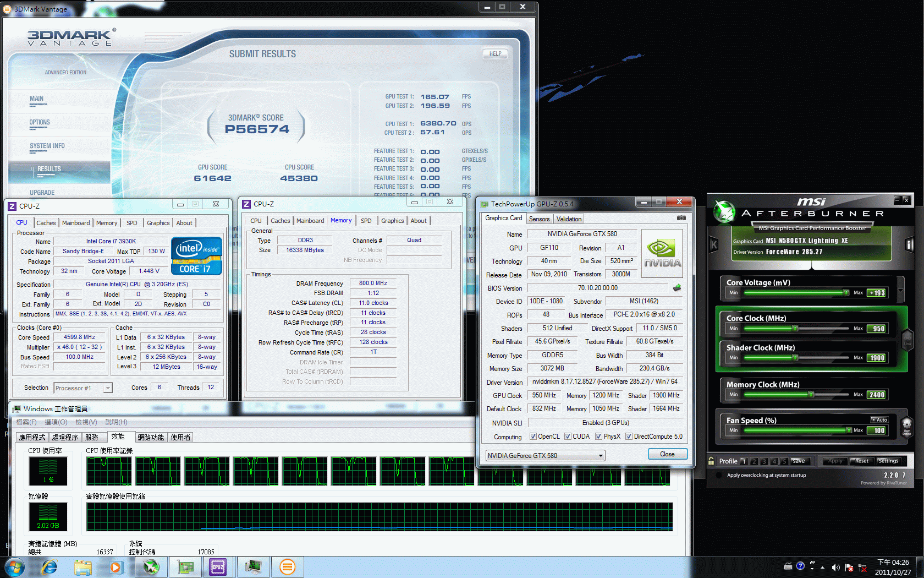
Task: Open SYSTEM INFO in 3DMark Vantage sidebar
Action: [x=47, y=146]
